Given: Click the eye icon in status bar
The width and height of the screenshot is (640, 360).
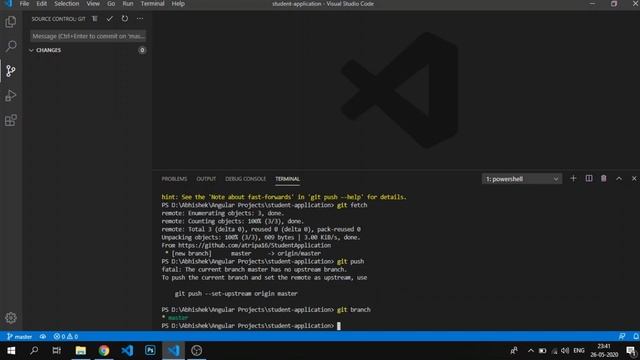Looking at the screenshot, I should pyautogui.click(x=43, y=337).
